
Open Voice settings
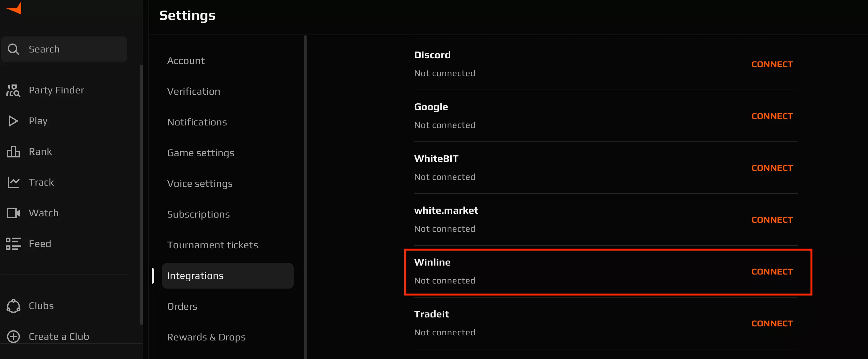[200, 184]
